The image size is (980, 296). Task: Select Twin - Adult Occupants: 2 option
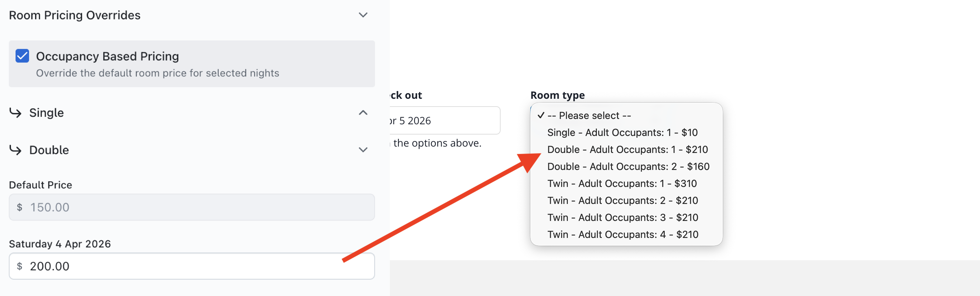[x=622, y=200]
